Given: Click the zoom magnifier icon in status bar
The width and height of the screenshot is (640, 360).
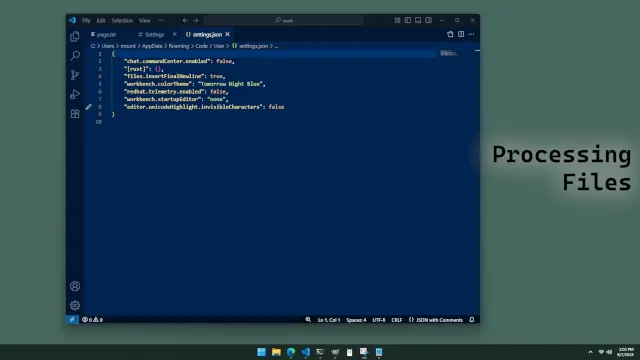Looking at the screenshot, I should (308, 320).
